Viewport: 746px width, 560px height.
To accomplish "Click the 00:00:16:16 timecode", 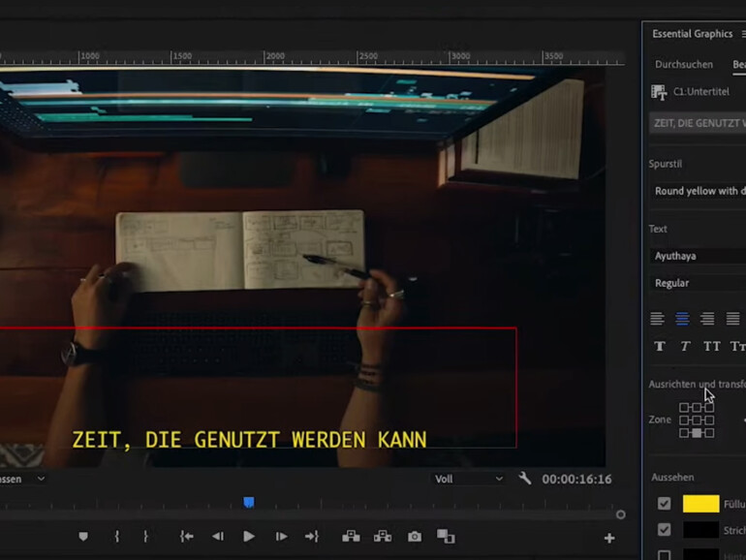I will (576, 480).
